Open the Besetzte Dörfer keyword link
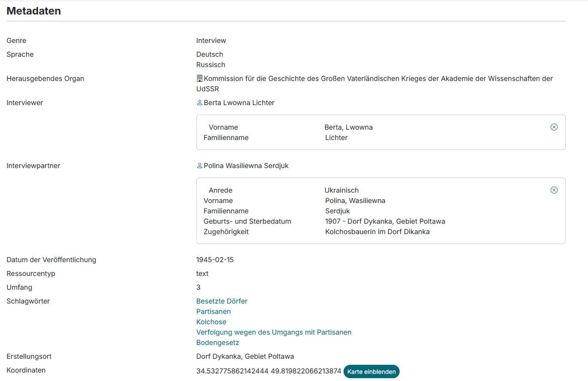The image size is (588, 381). click(222, 301)
